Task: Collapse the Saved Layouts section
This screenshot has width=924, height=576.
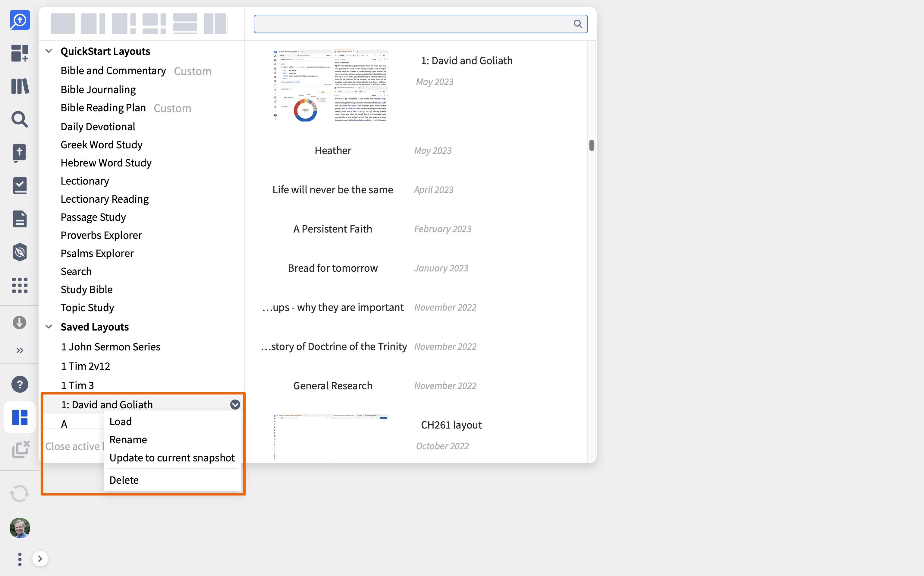Action: tap(49, 327)
